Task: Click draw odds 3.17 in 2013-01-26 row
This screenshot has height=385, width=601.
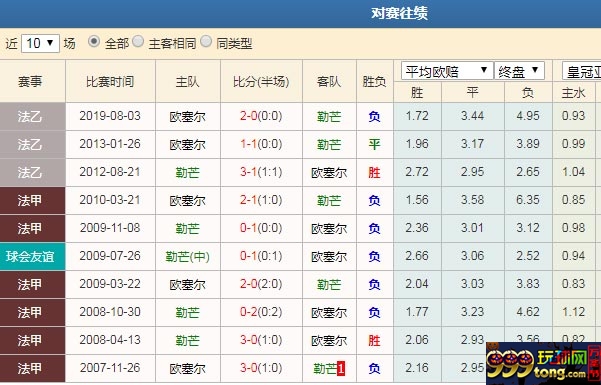Action: (472, 144)
